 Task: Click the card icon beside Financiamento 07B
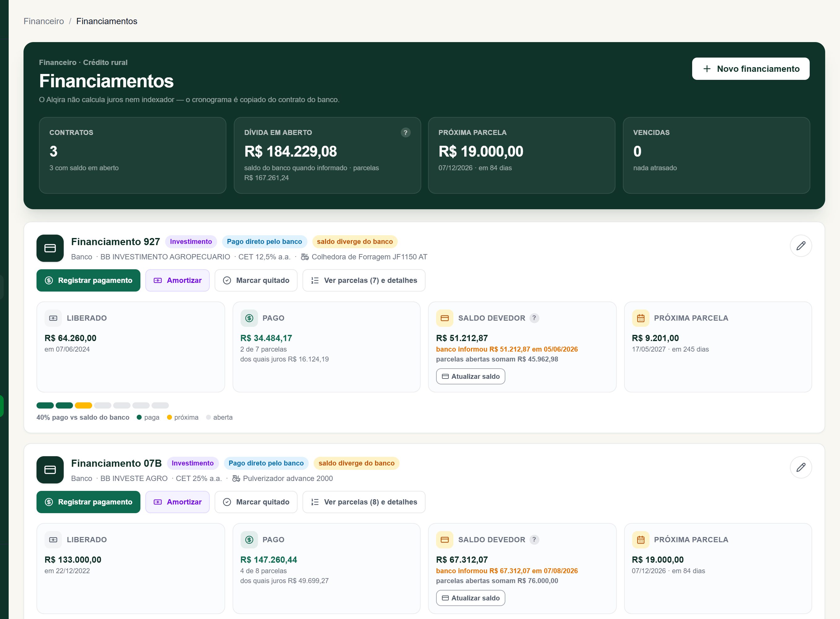pos(50,470)
